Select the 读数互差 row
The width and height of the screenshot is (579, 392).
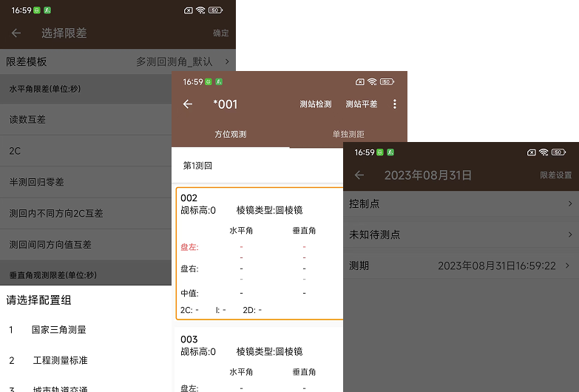86,119
